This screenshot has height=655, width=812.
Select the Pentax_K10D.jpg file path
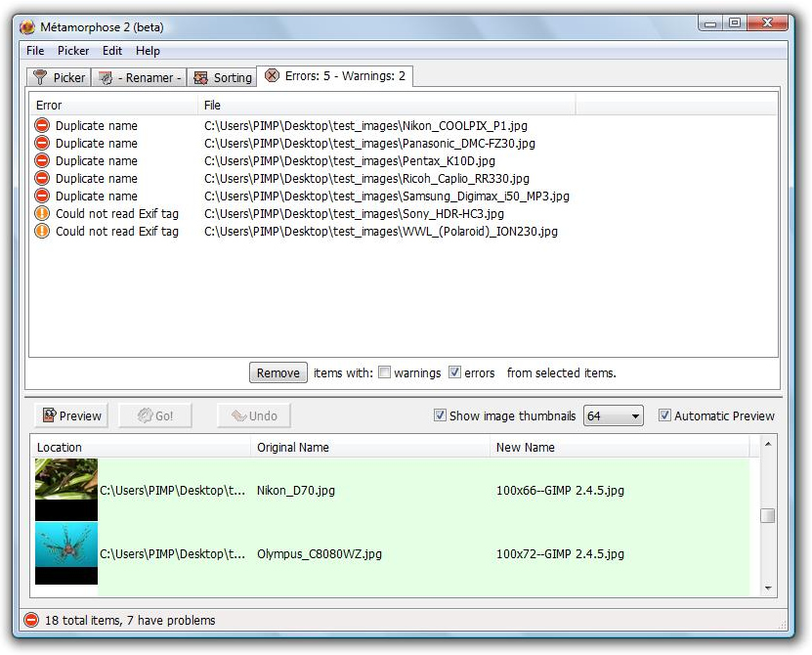point(350,160)
